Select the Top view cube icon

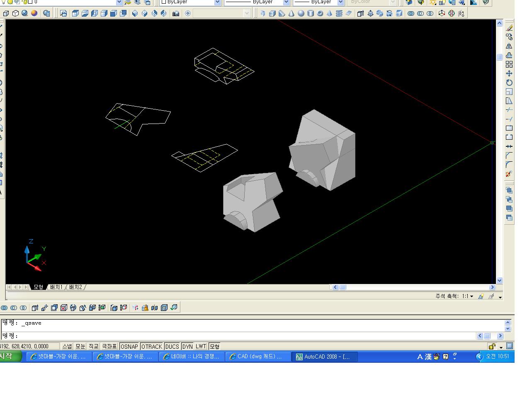pyautogui.click(x=75, y=13)
